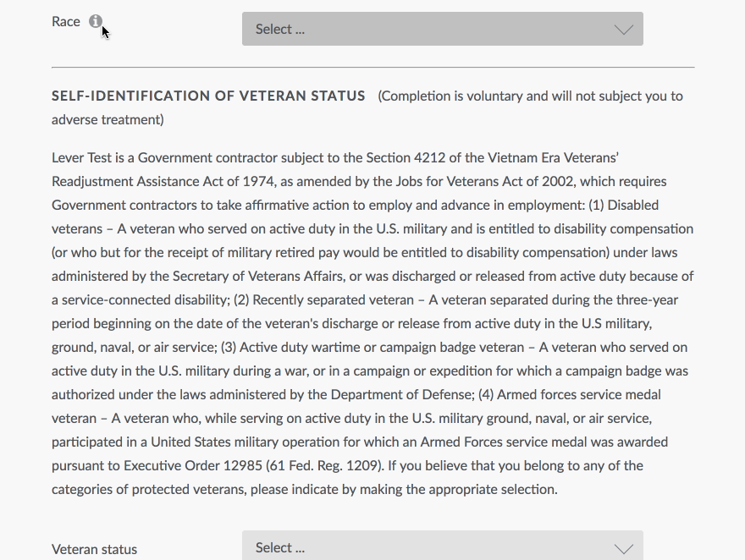Screen dimensions: 745x560
Task: Click the Select placeholder for Veteran status
Action: (279, 546)
